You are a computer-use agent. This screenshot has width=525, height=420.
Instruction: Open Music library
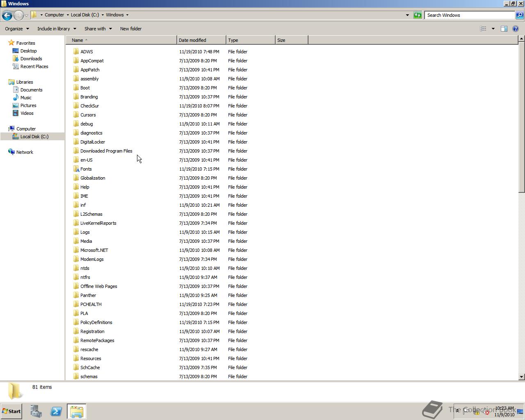pyautogui.click(x=26, y=98)
